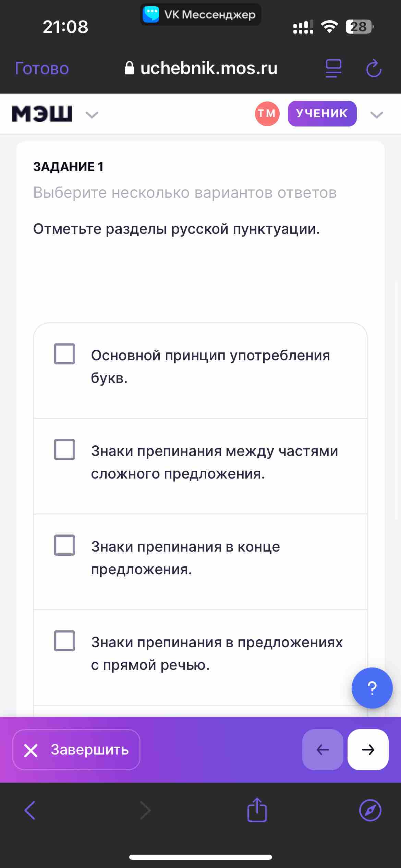401x868 pixels.
Task: Tap the browser back chevron
Action: pos(30,810)
